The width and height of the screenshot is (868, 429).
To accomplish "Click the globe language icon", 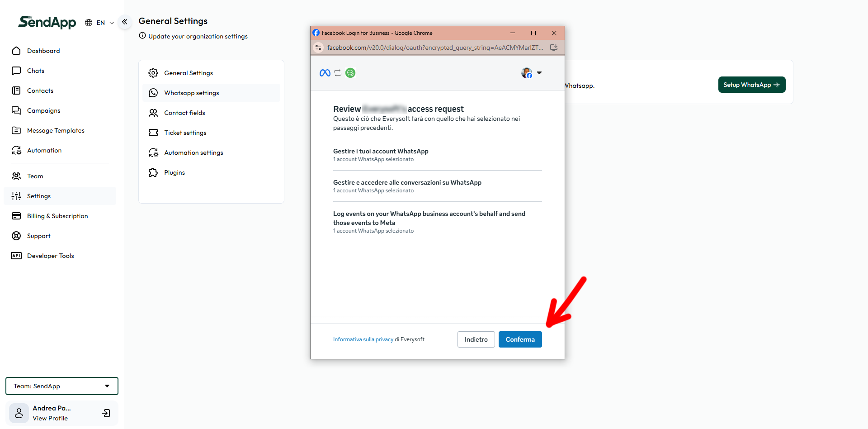I will (x=89, y=23).
